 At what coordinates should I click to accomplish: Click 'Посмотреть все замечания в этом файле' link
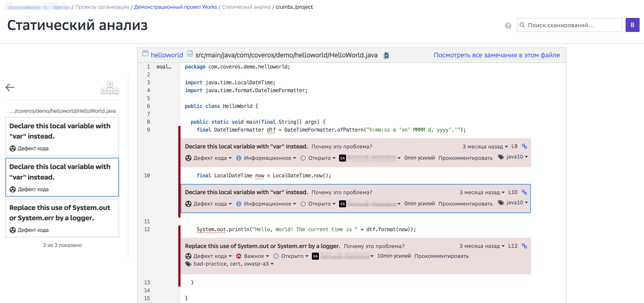[x=496, y=55]
